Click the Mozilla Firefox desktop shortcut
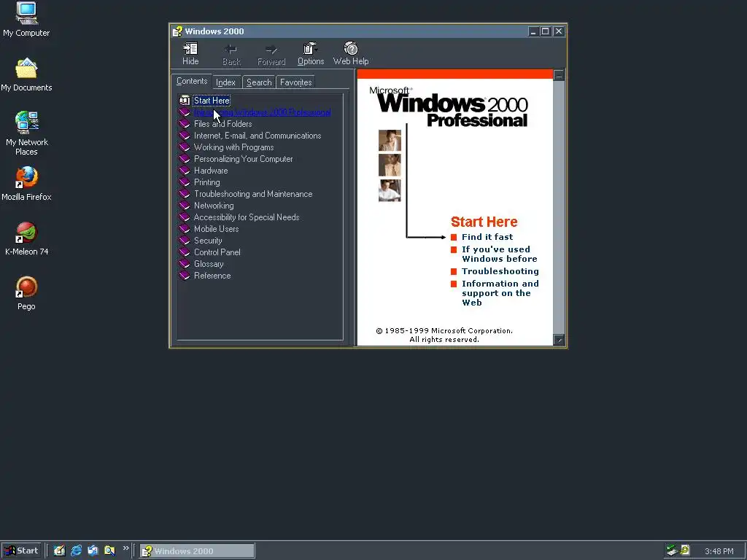The width and height of the screenshot is (747, 560). [26, 184]
